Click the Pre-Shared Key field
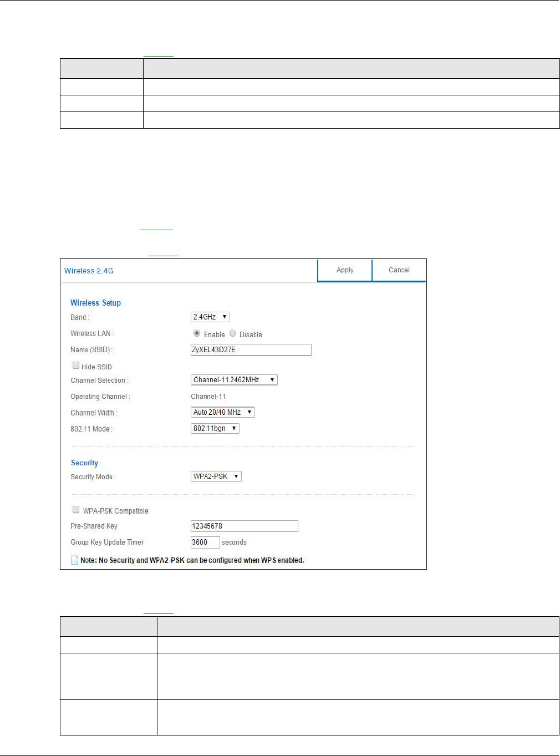Screen dimensions: 560x756 [x=244, y=526]
